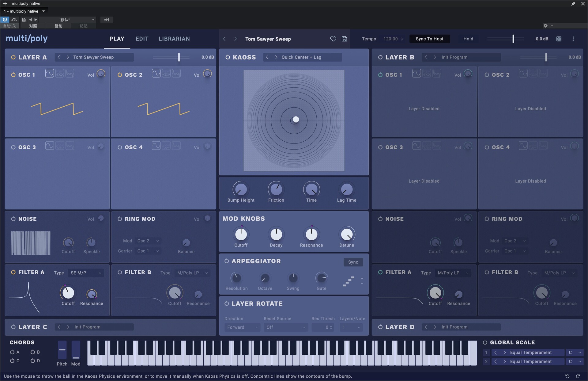Enable the Arpeggiator power button
Image resolution: width=588 pixels, height=381 pixels.
point(227,261)
